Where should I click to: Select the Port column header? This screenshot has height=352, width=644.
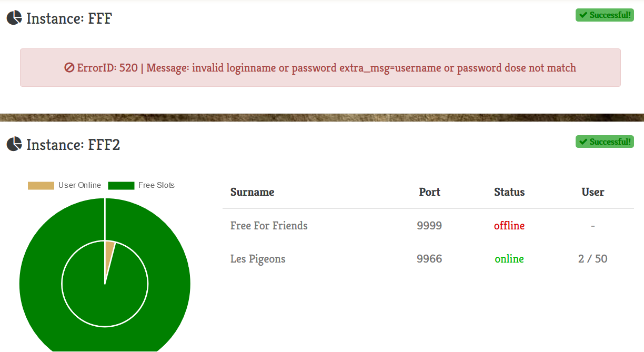pos(429,192)
